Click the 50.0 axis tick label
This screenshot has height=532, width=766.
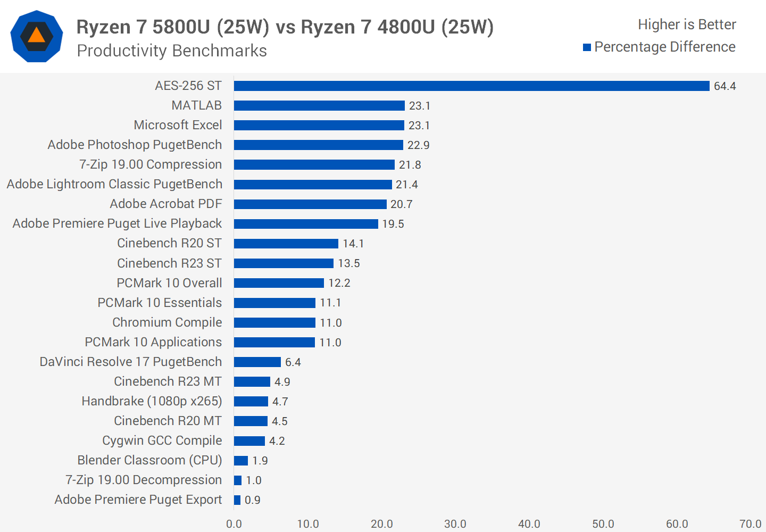tap(603, 524)
